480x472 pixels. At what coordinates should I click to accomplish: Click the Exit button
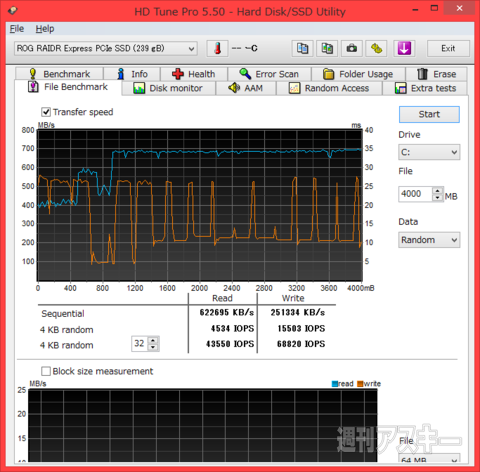448,49
